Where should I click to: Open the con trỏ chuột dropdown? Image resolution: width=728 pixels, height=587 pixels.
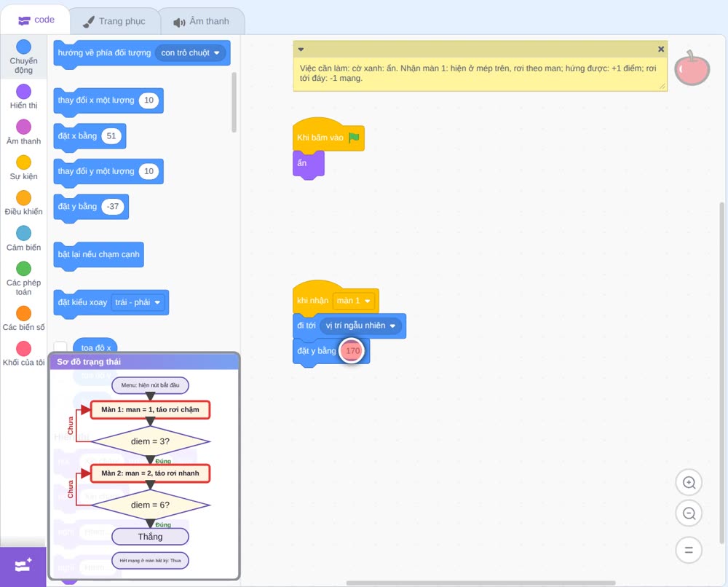coord(190,53)
